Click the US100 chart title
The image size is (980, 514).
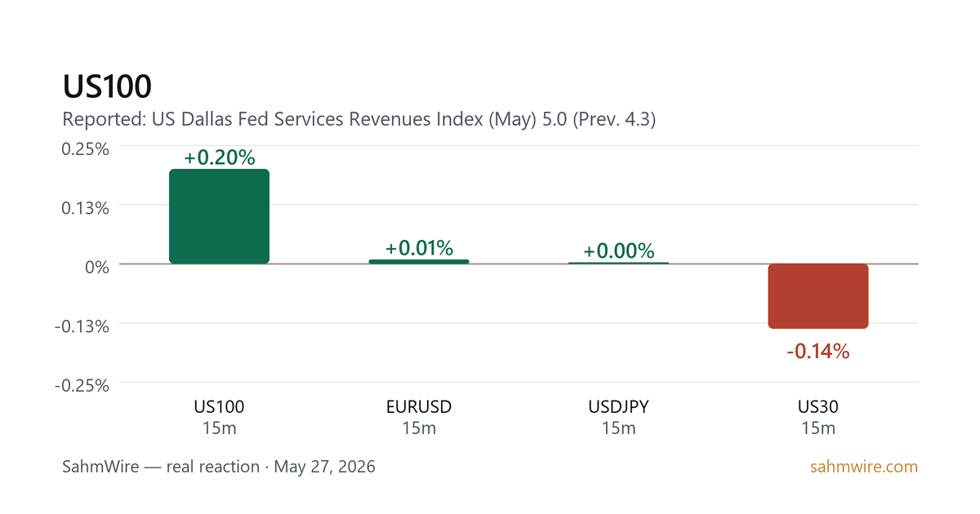point(107,86)
